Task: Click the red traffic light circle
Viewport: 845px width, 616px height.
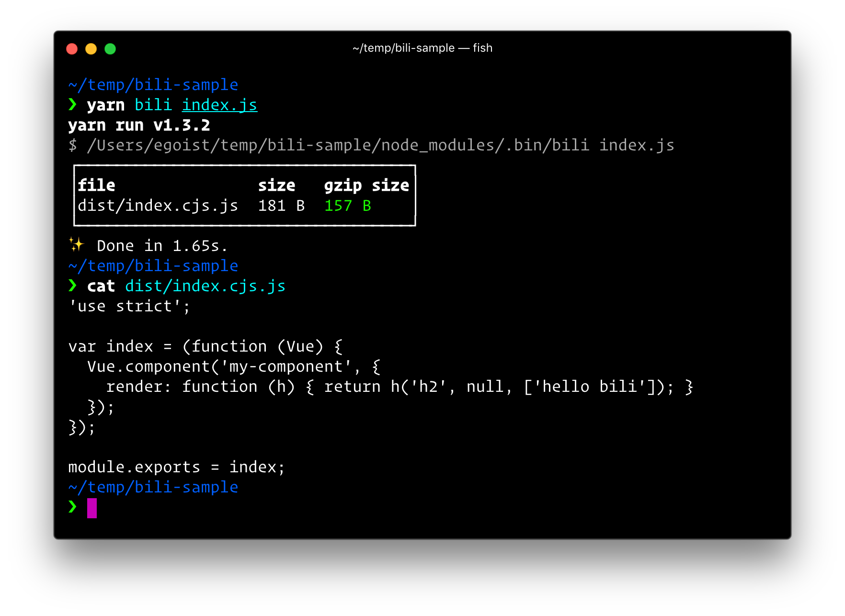Action: [x=72, y=48]
